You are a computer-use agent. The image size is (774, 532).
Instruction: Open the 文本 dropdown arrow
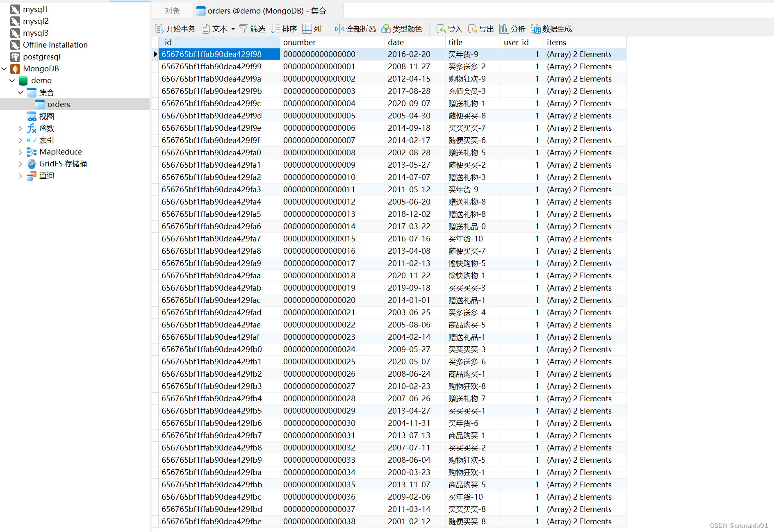tap(233, 29)
